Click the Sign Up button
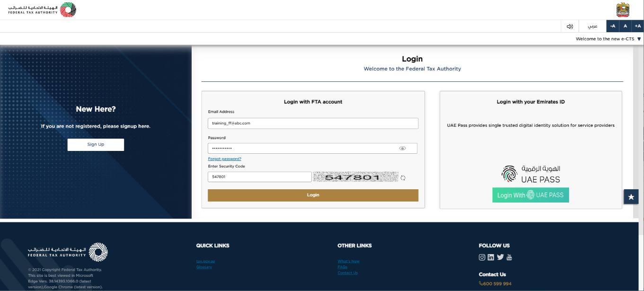Viewport: 644px width, 291px height. (x=96, y=144)
